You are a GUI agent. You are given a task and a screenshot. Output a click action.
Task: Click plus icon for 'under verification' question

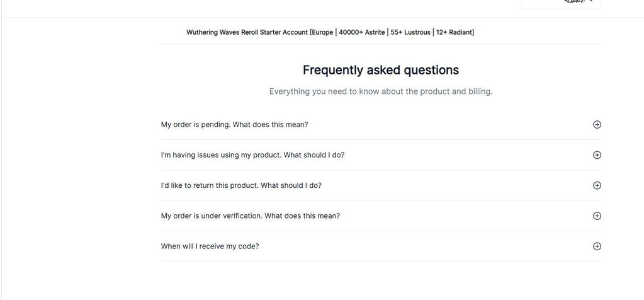[x=597, y=216]
